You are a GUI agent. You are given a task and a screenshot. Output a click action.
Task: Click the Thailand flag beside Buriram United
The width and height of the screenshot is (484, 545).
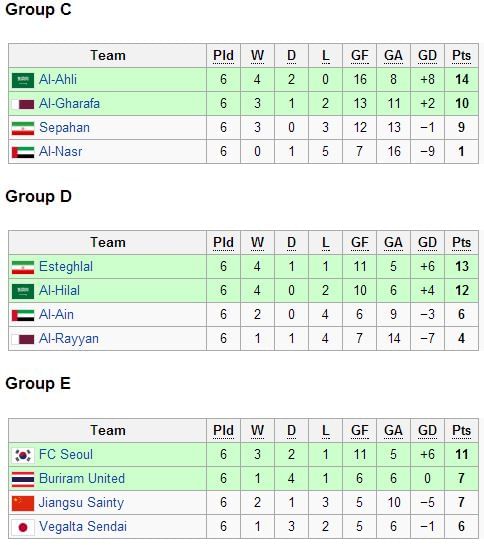point(23,479)
